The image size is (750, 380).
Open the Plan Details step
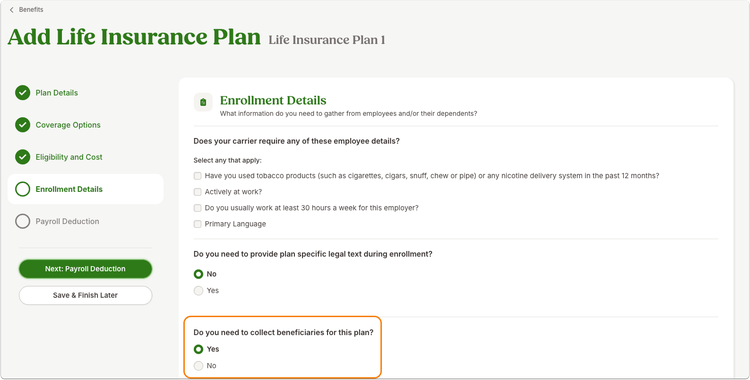tap(56, 93)
